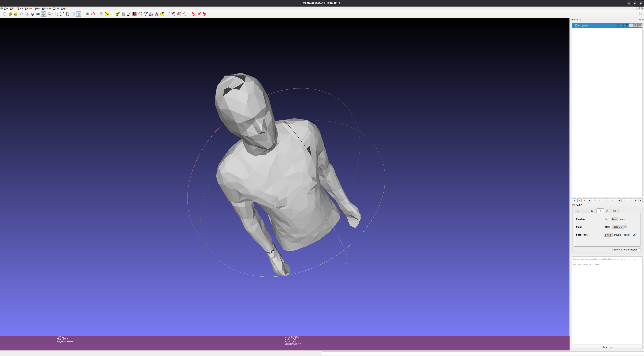Select the Z-painting brush tool
644x356 pixels.
[x=129, y=14]
